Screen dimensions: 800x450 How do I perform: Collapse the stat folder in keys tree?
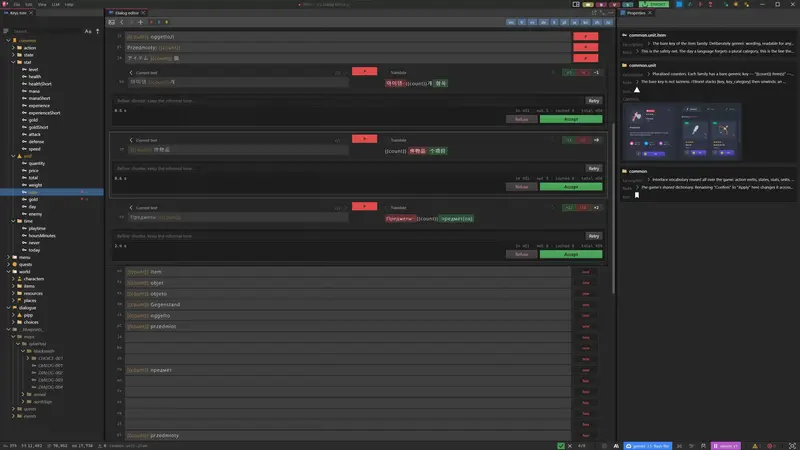(13, 62)
